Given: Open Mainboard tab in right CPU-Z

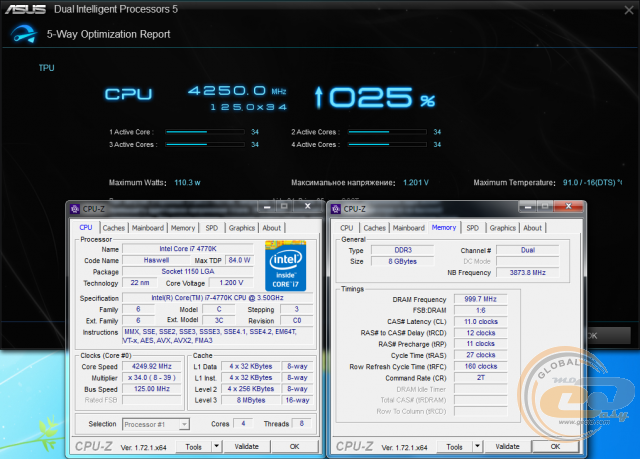Looking at the screenshot, I should click(409, 228).
